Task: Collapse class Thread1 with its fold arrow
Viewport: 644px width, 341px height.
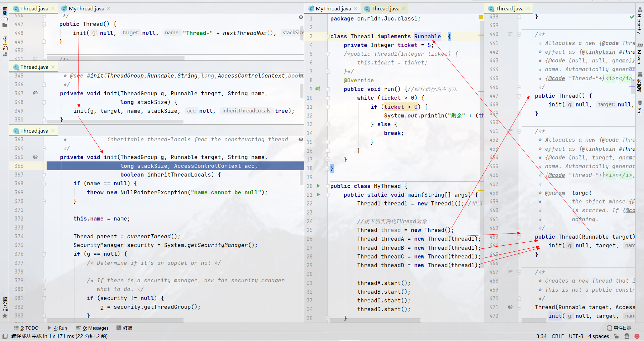Action: click(x=327, y=36)
